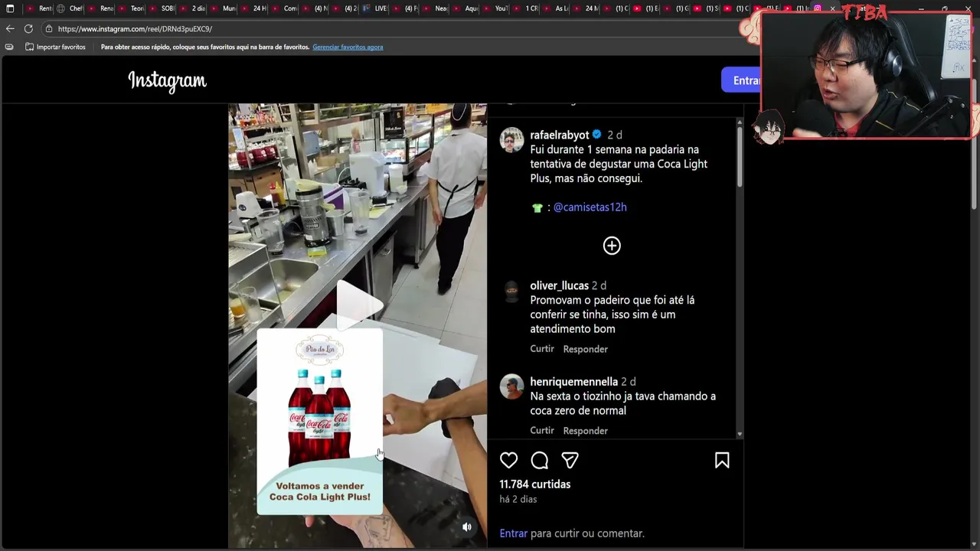Open oliver_llucas's avatar image
Screen dimensions: 980x551
click(x=512, y=292)
